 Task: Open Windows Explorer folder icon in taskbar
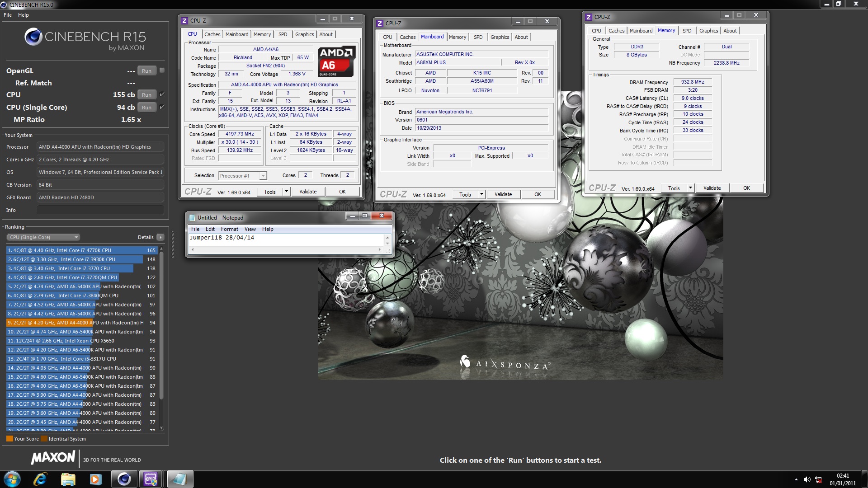[68, 479]
